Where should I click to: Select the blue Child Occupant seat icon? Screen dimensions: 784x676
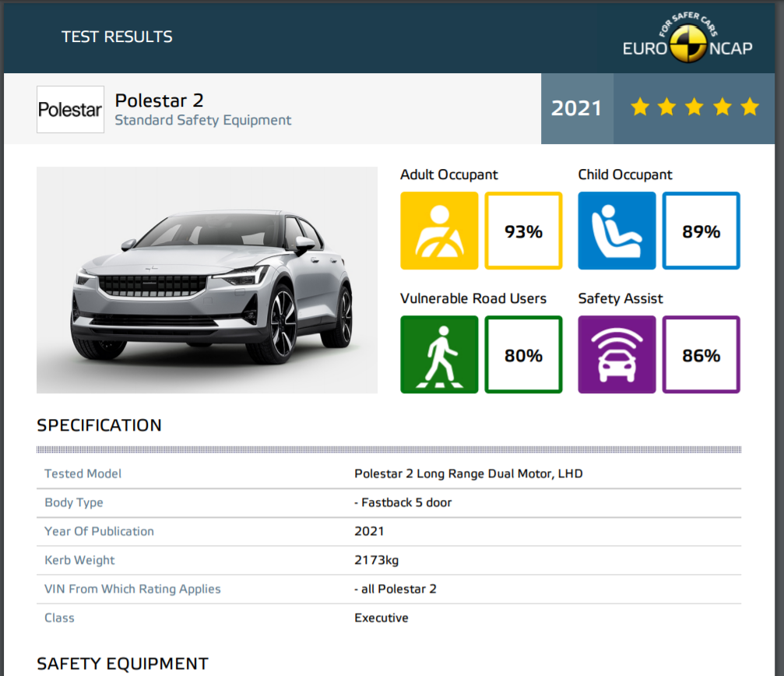pos(617,231)
